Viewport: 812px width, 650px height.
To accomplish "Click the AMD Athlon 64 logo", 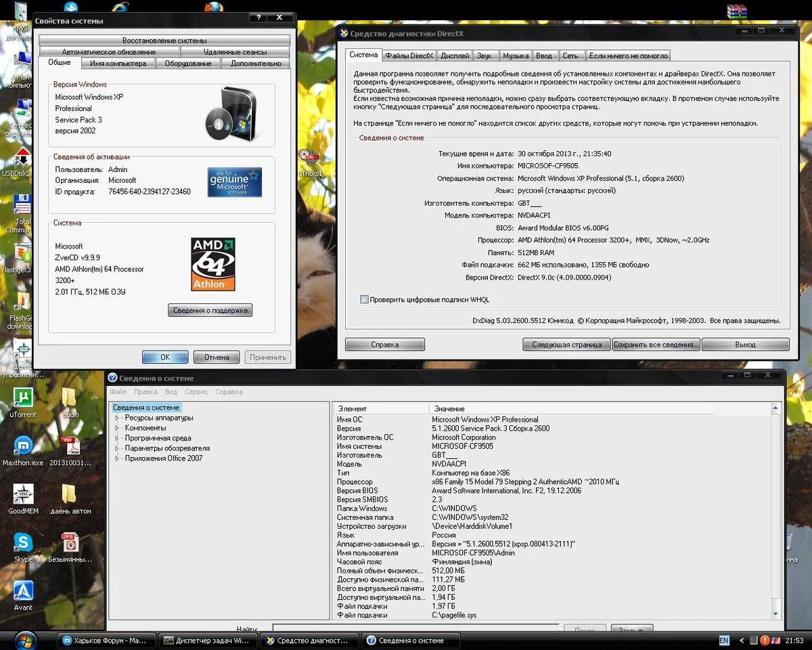I will coord(213,264).
